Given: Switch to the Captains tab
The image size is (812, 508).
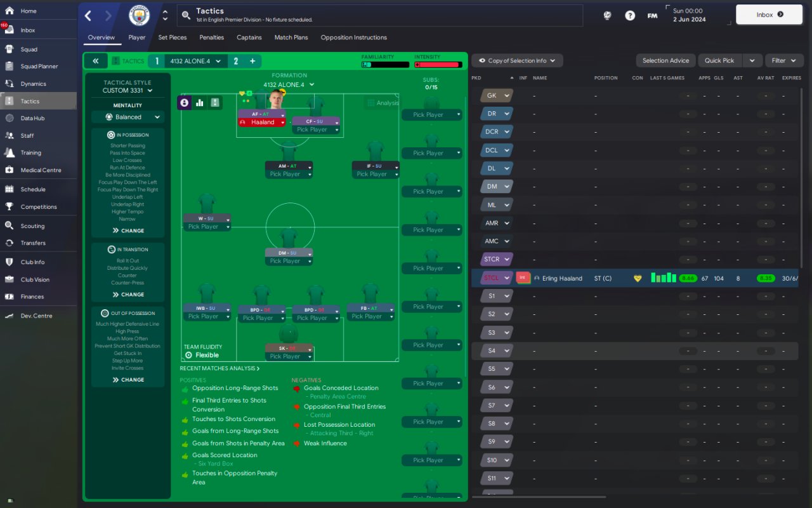Looking at the screenshot, I should point(249,37).
